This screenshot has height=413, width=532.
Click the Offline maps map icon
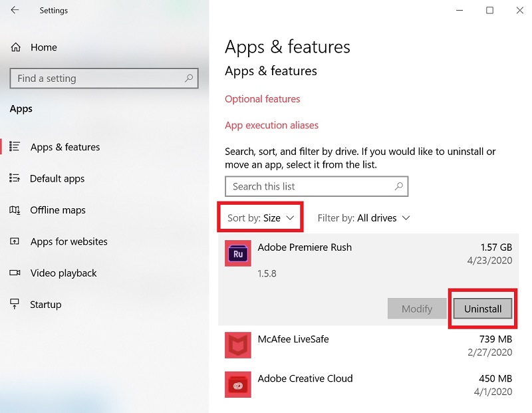[x=15, y=209]
